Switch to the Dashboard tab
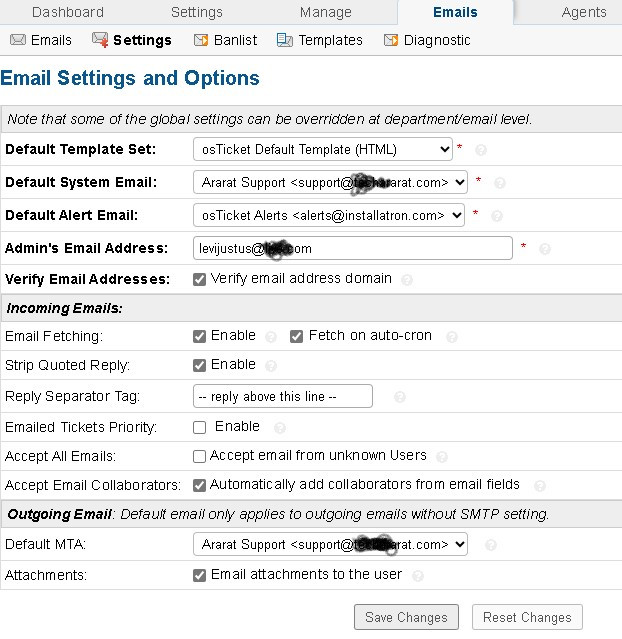Viewport: 622px width, 639px height. pyautogui.click(x=67, y=12)
